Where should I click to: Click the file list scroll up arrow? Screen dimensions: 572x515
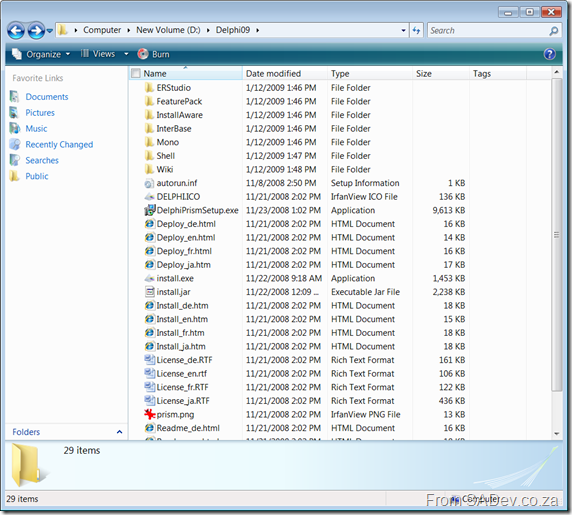click(x=557, y=72)
